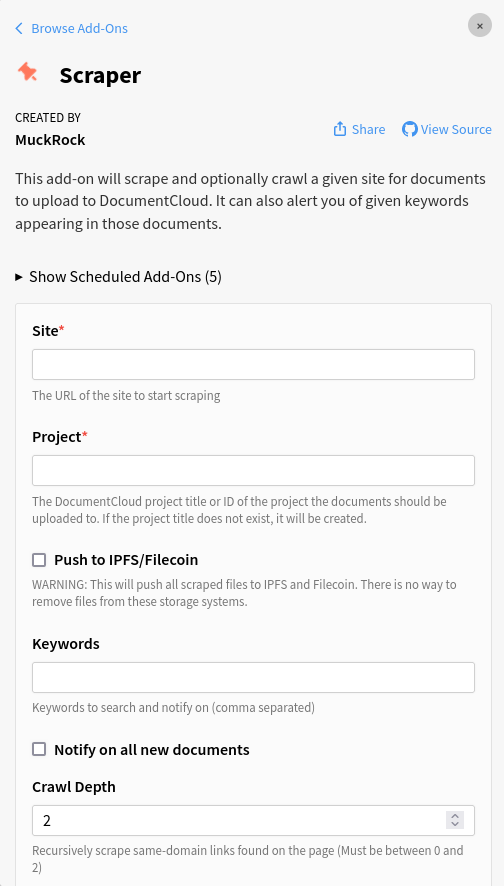The image size is (504, 886).
Task: Pin the Scraper add-on with the pushpin icon
Action: point(28,72)
